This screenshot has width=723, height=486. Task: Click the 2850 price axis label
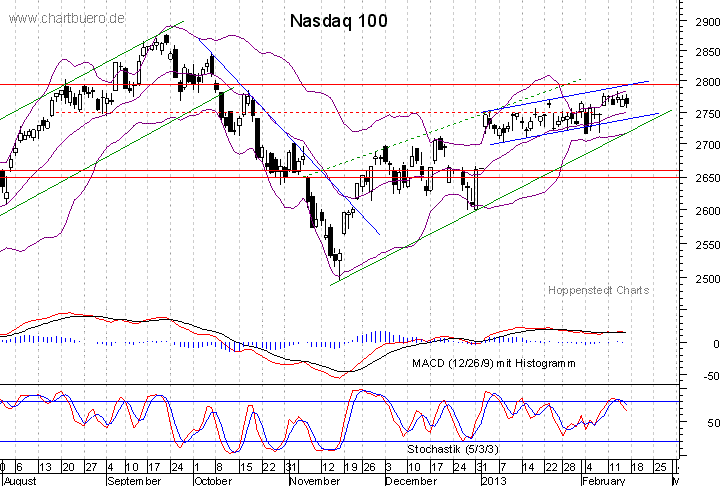708,52
